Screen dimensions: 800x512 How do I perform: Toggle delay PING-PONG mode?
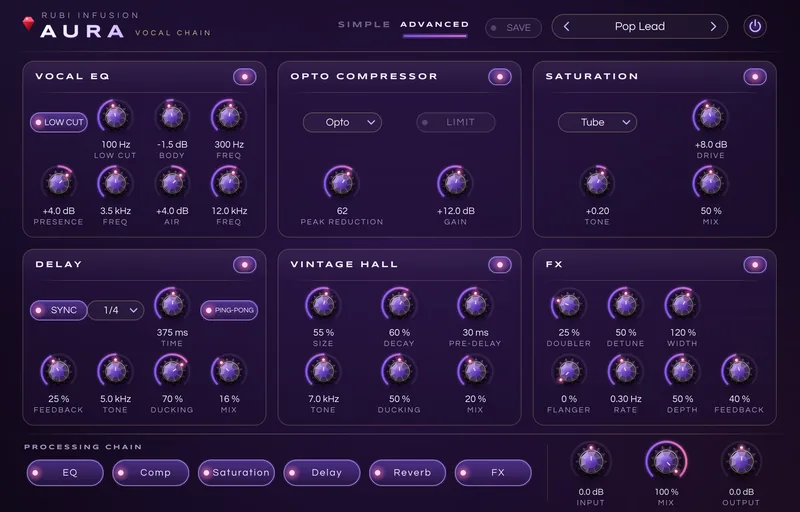tap(229, 310)
